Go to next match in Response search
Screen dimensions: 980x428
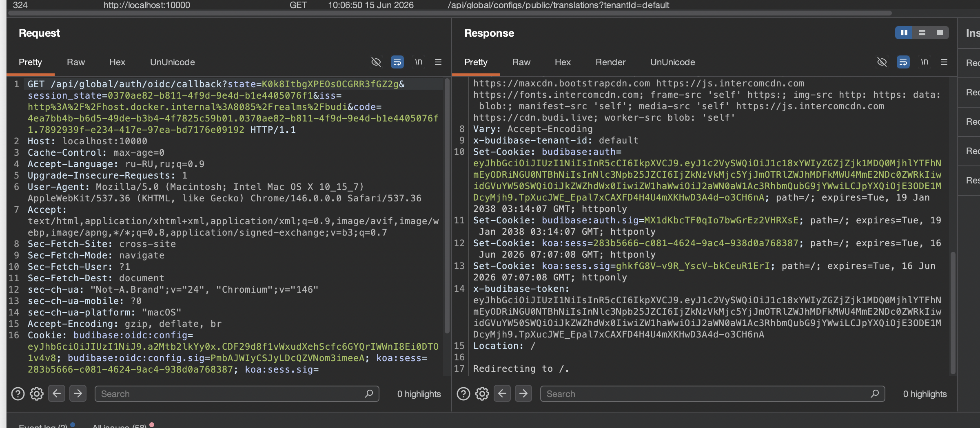click(x=523, y=394)
